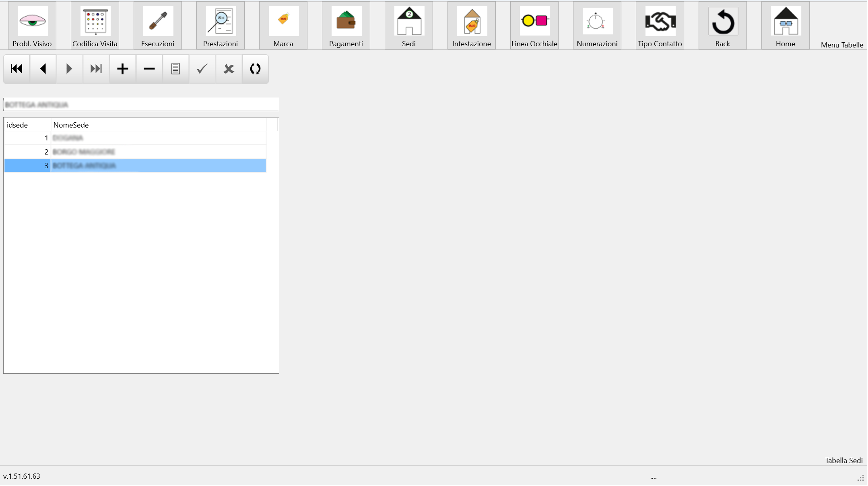Viewport: 868px width, 486px height.
Task: Click the version v.1.51.61.63 text
Action: click(22, 476)
